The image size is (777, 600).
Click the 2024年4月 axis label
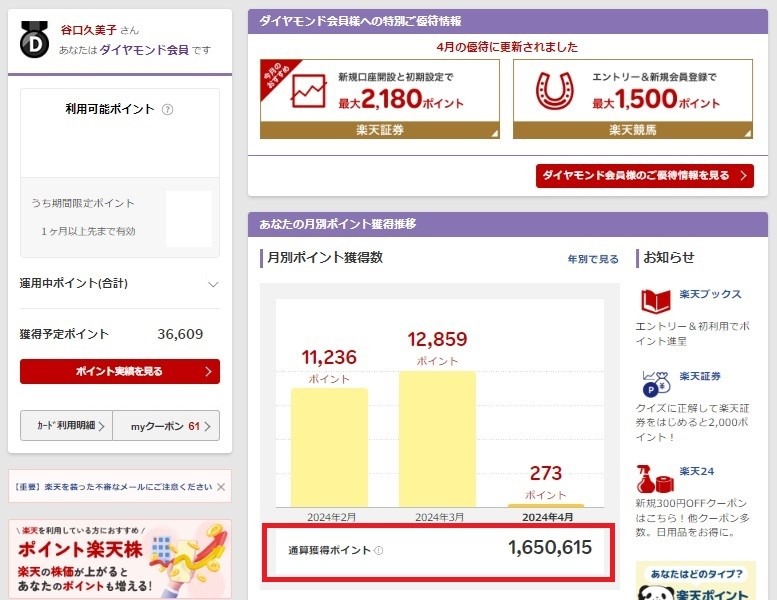(x=548, y=517)
